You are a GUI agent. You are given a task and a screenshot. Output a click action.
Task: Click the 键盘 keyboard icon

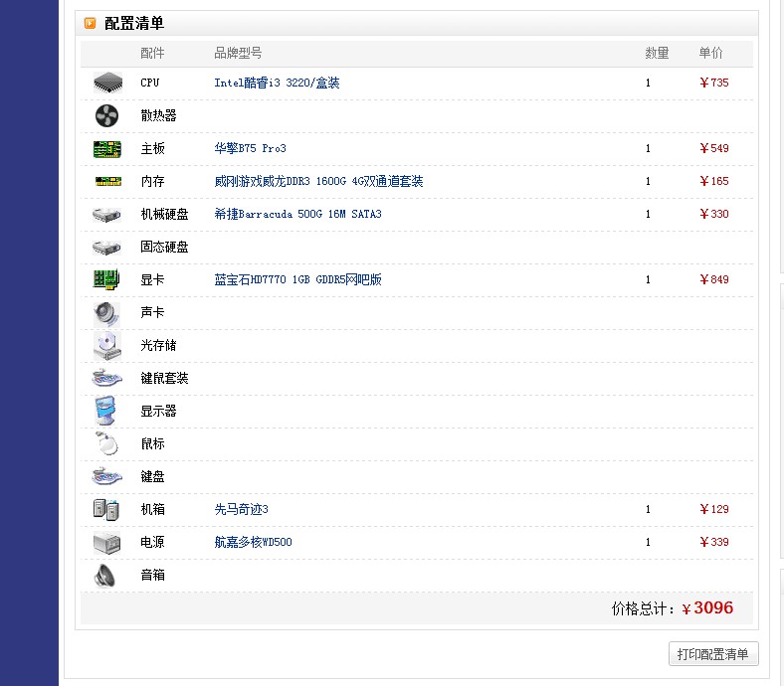tap(106, 476)
